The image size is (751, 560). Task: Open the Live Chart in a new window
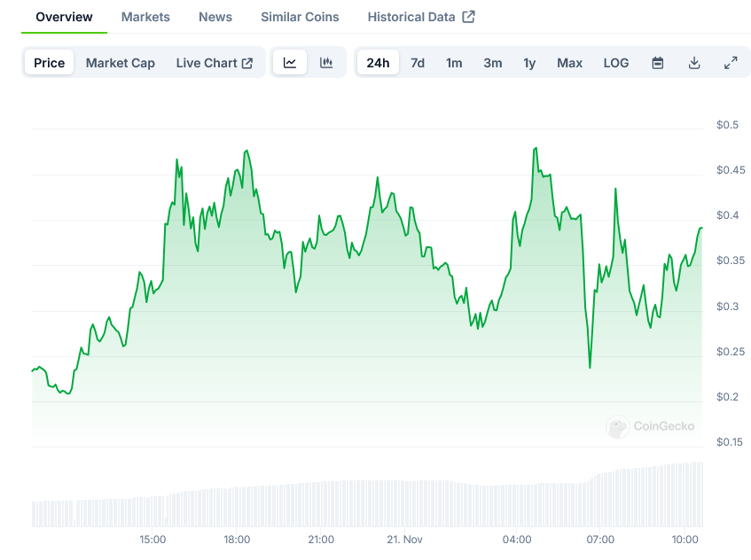point(215,63)
